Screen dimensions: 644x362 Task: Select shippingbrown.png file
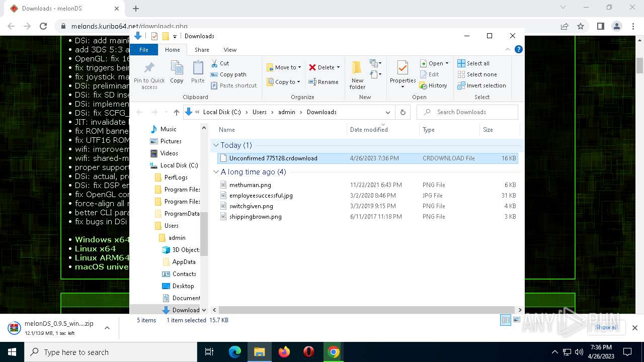[367, 217]
